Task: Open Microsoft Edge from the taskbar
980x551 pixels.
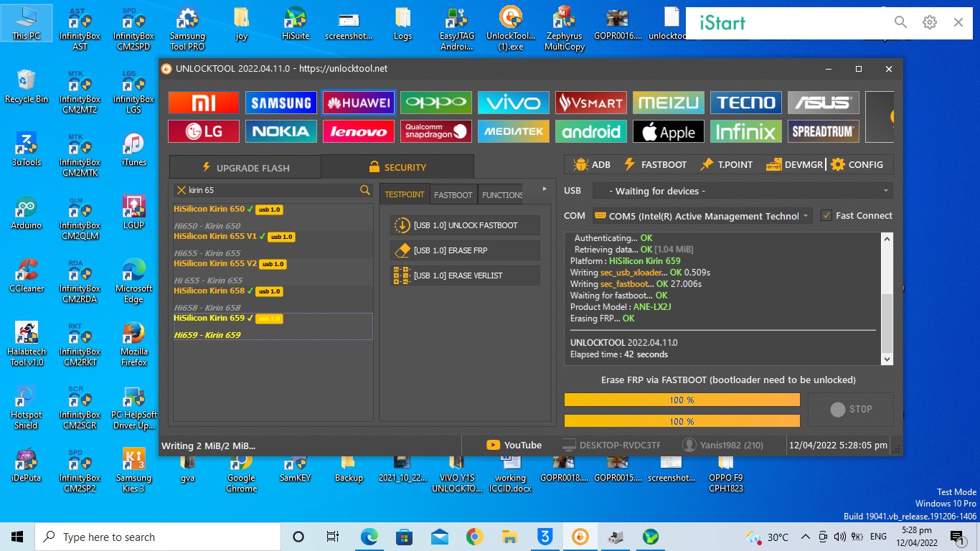Action: [x=369, y=537]
